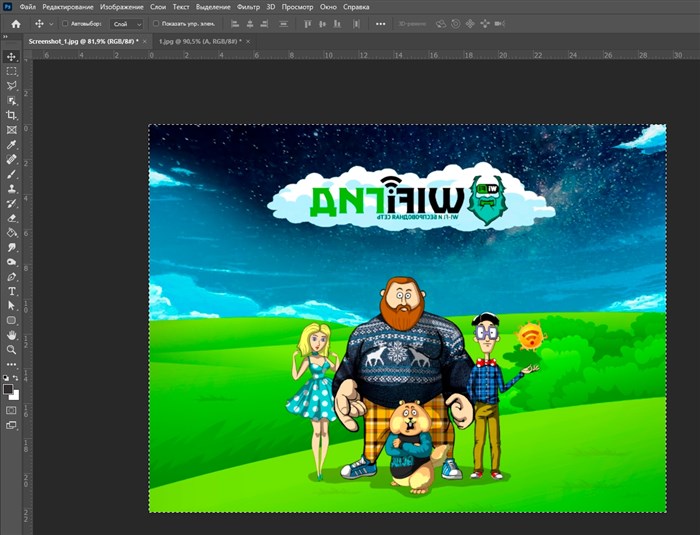This screenshot has height=535, width=700.
Task: Close the Screenshot_1.jpg document tab
Action: [144, 42]
